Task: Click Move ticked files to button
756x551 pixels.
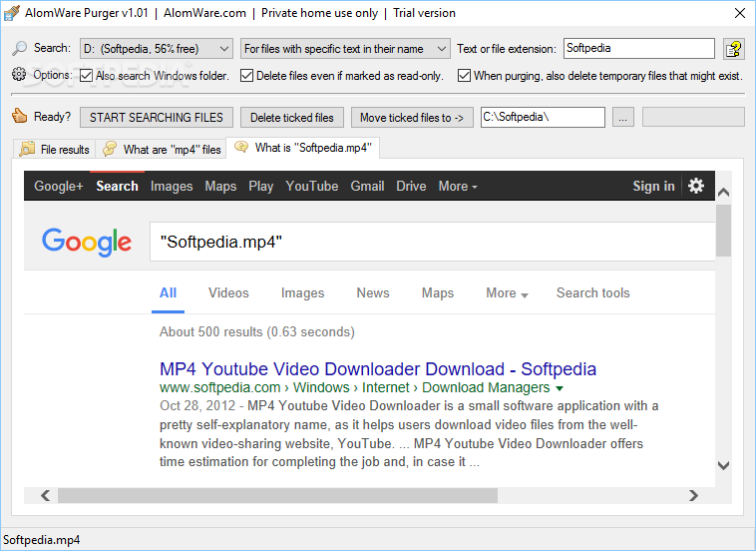Action: tap(412, 117)
